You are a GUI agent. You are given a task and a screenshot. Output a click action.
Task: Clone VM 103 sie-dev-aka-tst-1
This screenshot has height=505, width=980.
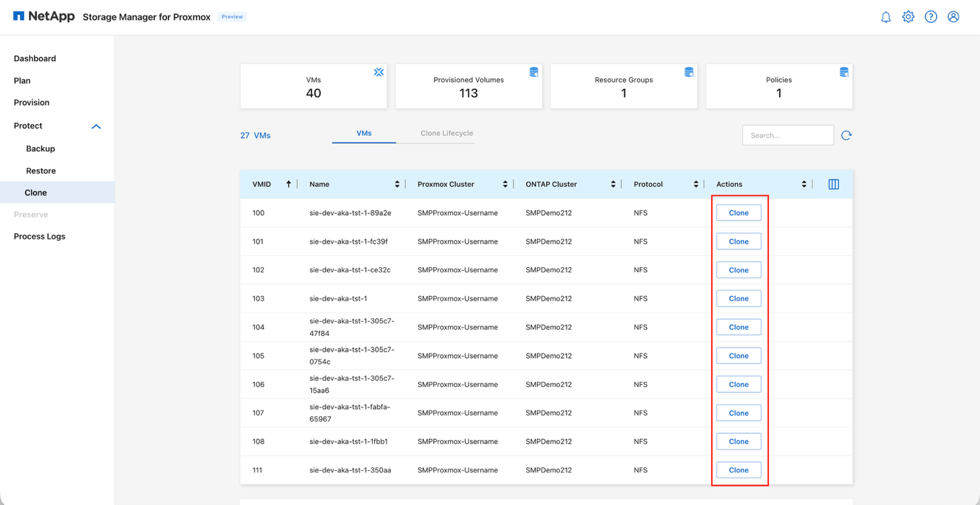(739, 298)
